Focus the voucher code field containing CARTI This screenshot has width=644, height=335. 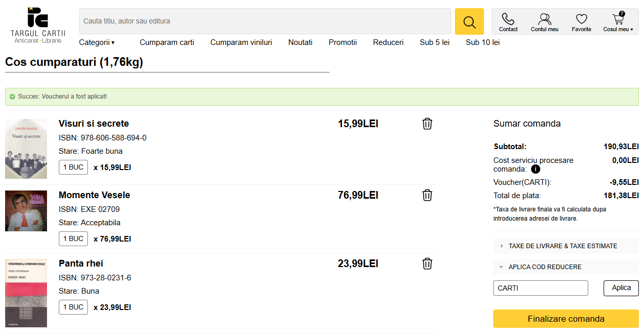coord(540,288)
